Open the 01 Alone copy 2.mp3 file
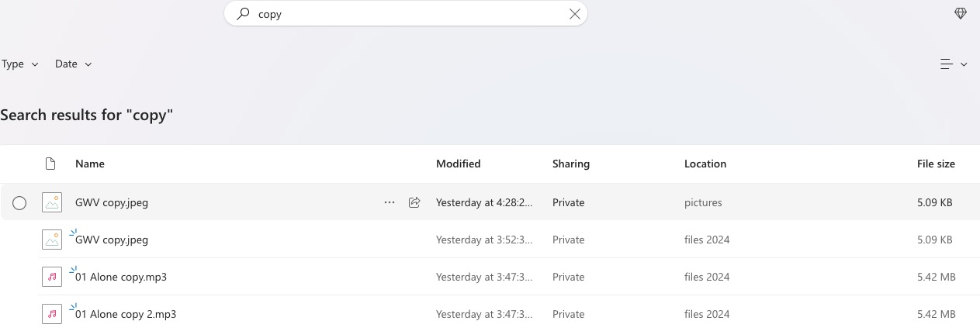The image size is (980, 331). (126, 315)
